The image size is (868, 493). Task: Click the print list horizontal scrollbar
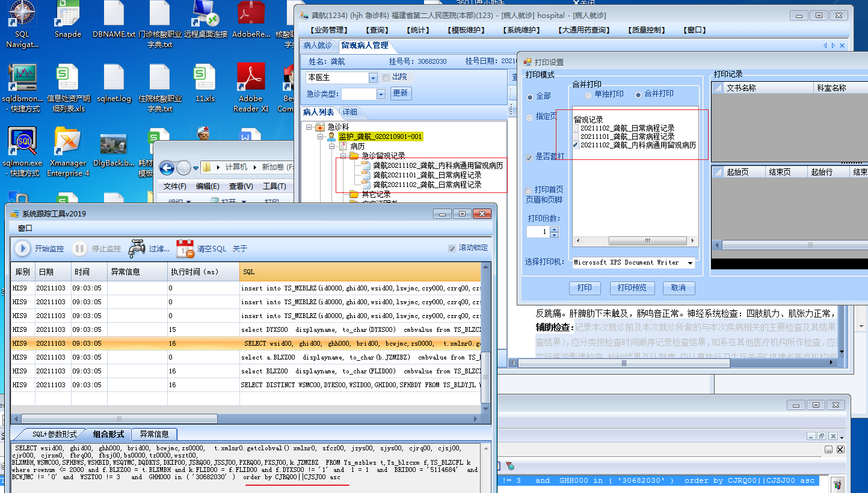point(635,240)
